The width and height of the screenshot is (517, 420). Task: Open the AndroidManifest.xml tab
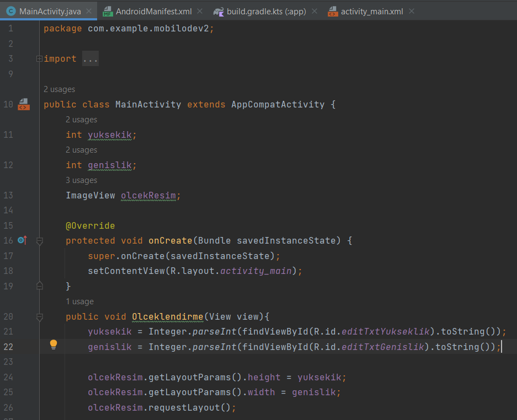(153, 12)
